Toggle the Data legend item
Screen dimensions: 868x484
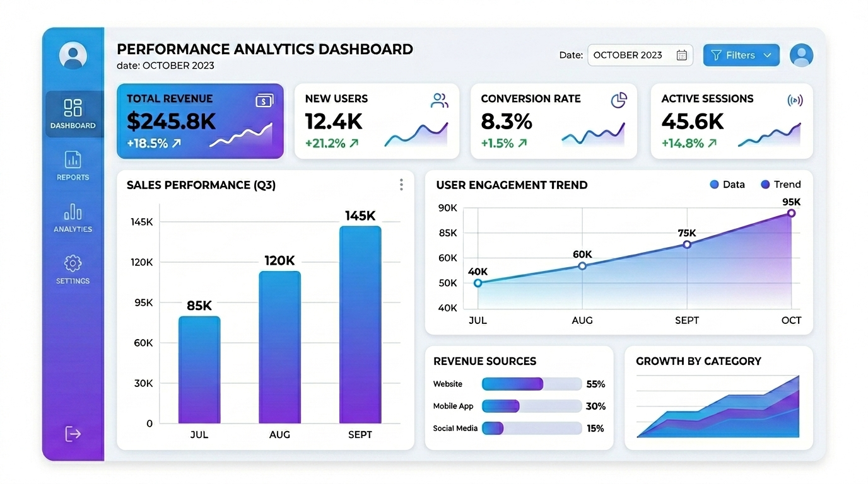727,185
